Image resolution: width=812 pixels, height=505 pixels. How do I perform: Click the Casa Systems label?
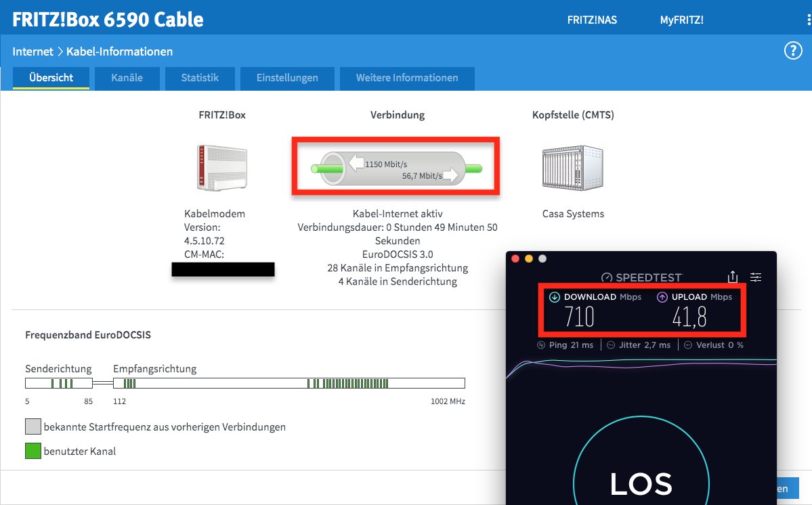(573, 214)
